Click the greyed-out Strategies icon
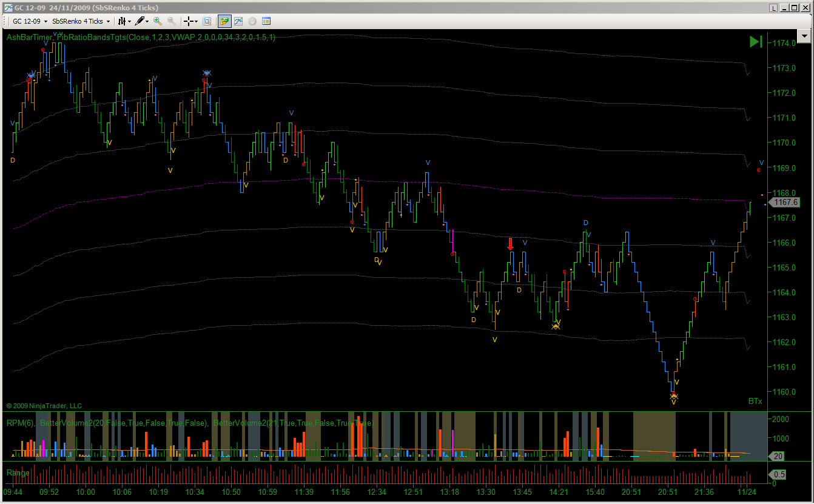The width and height of the screenshot is (814, 504). pyautogui.click(x=252, y=21)
